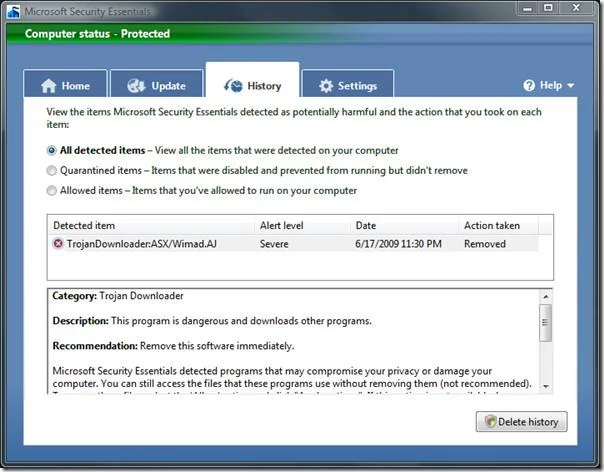Viewport: 604px width, 472px height.
Task: Click the Severe alert level cell
Action: click(274, 244)
